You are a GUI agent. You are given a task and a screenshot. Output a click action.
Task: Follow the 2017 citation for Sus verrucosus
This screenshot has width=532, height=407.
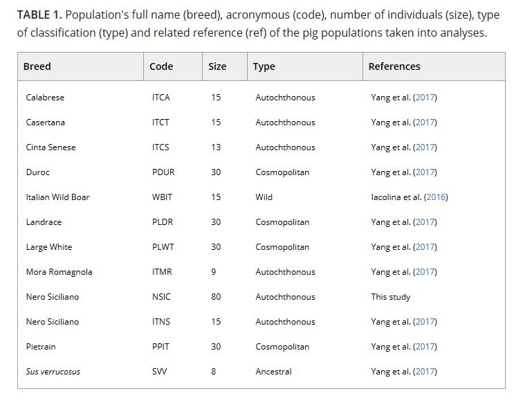click(425, 372)
